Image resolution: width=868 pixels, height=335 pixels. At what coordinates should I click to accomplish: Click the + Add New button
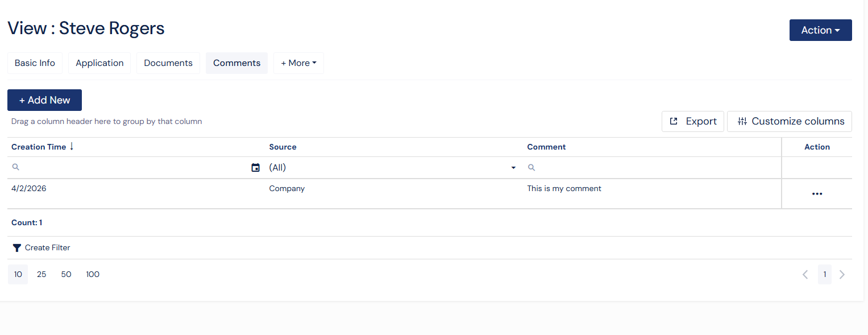coord(44,100)
